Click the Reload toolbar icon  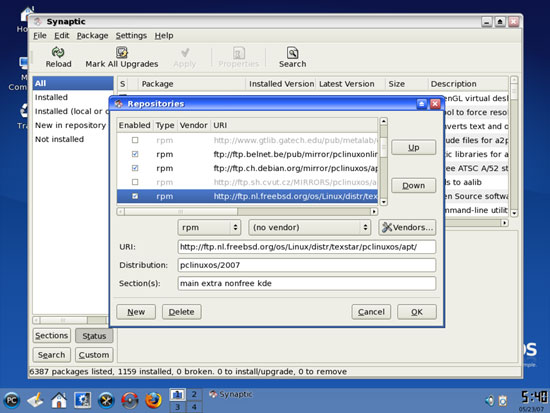coord(58,53)
